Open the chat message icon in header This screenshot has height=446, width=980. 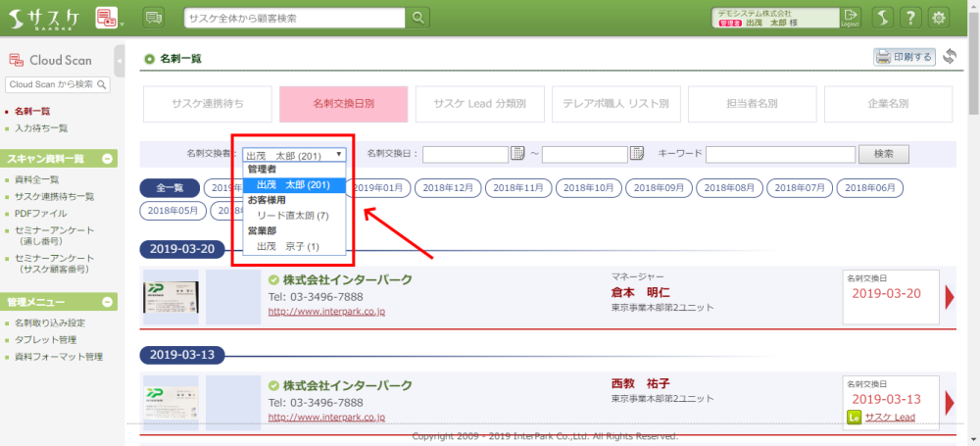click(x=155, y=18)
